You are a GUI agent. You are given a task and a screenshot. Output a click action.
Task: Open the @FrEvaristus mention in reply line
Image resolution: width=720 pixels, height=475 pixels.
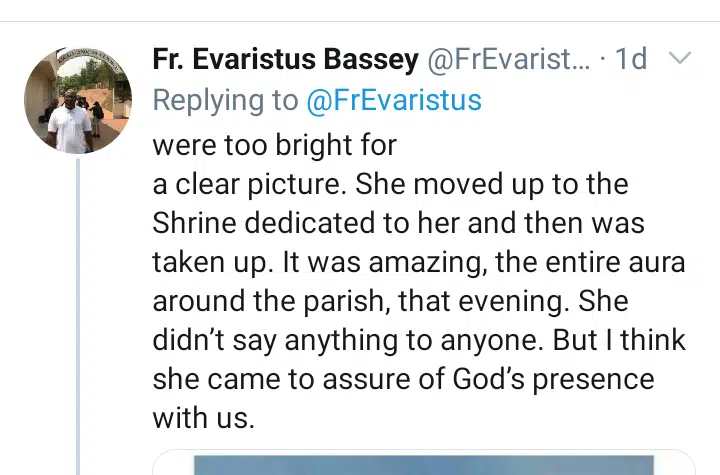[395, 100]
